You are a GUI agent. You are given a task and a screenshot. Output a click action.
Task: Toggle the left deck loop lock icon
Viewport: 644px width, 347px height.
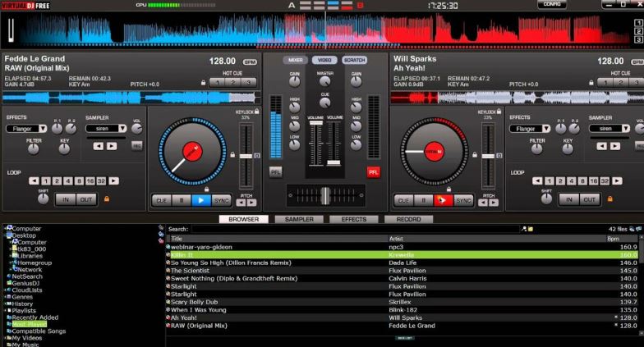107,199
